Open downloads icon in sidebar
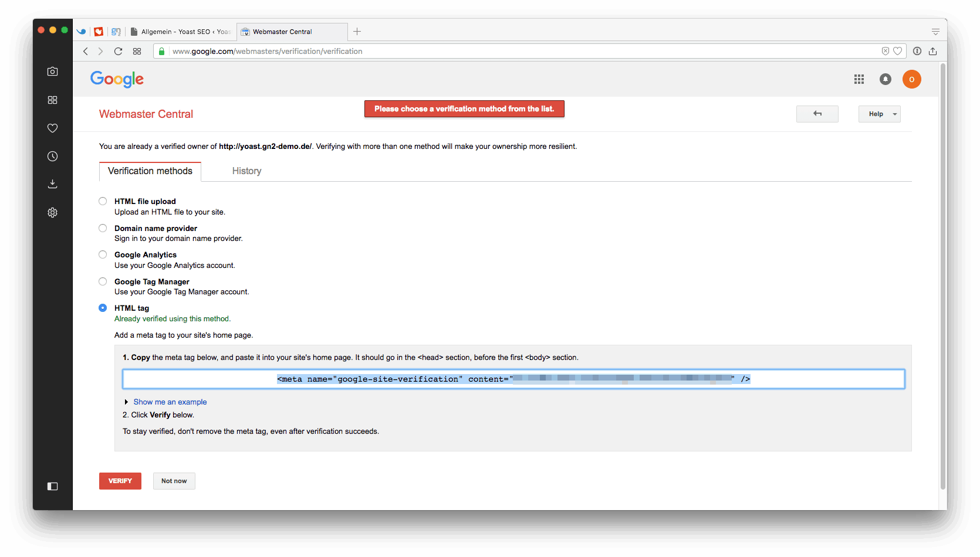 [x=52, y=184]
